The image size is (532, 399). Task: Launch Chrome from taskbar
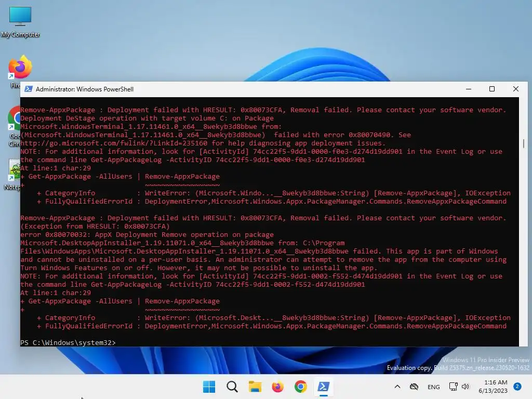(301, 387)
